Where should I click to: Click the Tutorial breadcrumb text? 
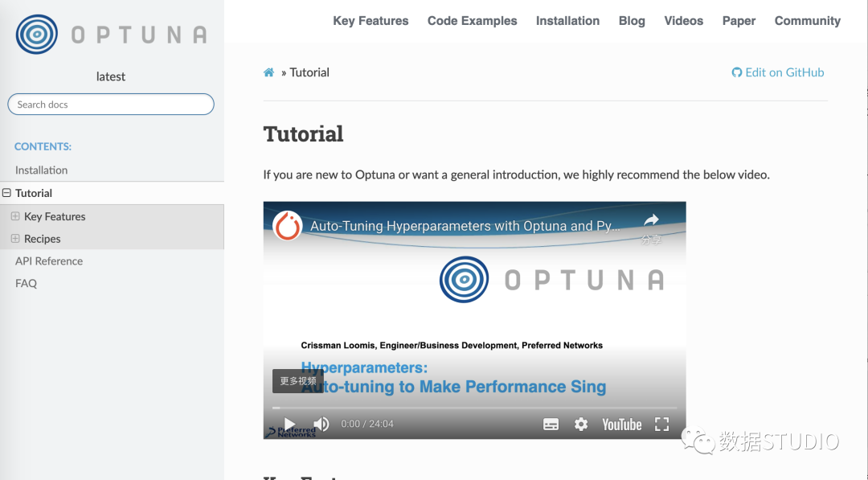pos(309,72)
